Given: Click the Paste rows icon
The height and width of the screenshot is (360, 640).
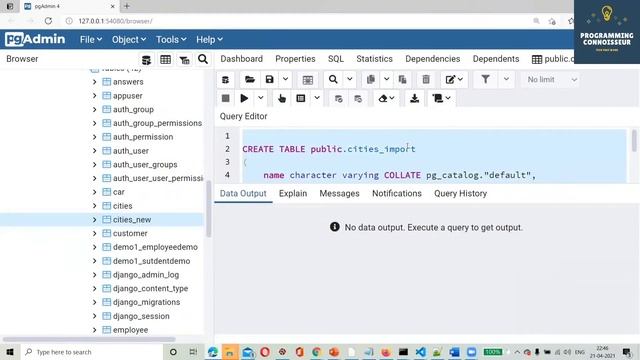Looking at the screenshot, I should click(402, 80).
